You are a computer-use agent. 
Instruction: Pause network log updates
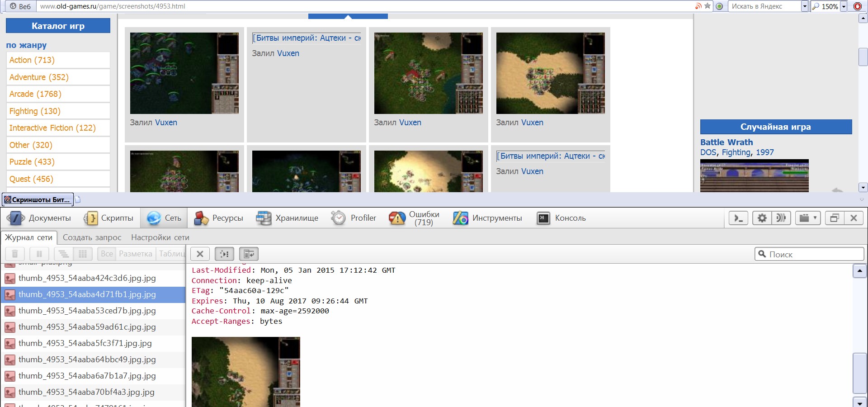39,254
